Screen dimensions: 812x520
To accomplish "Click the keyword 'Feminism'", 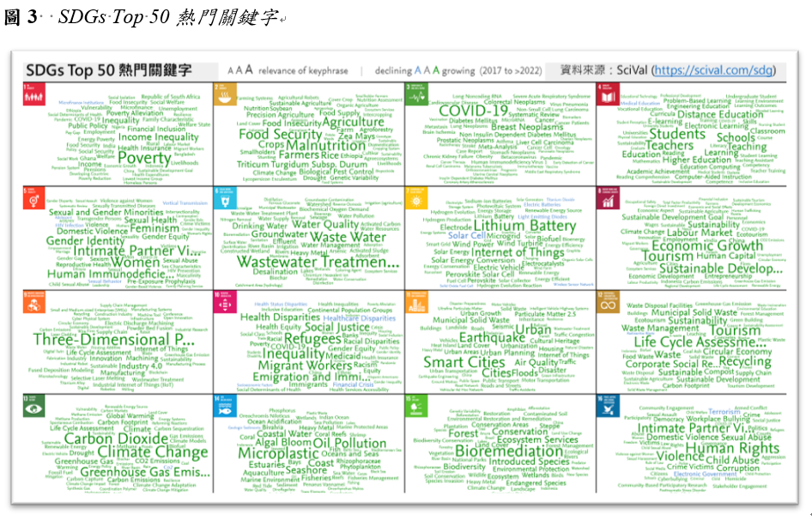I will tap(155, 228).
